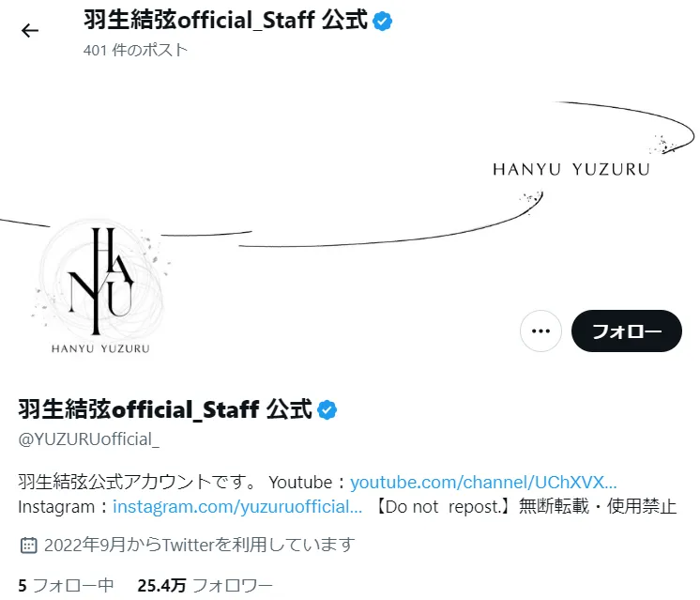
Task: Open the three-dot more options menu
Action: tap(540, 331)
